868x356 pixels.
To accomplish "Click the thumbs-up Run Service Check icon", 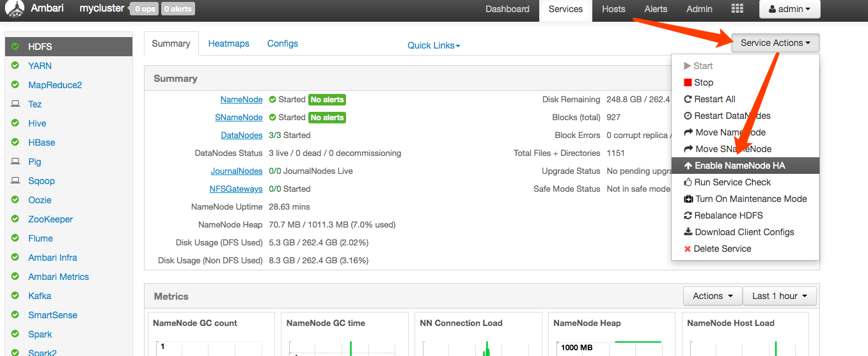I will (688, 182).
